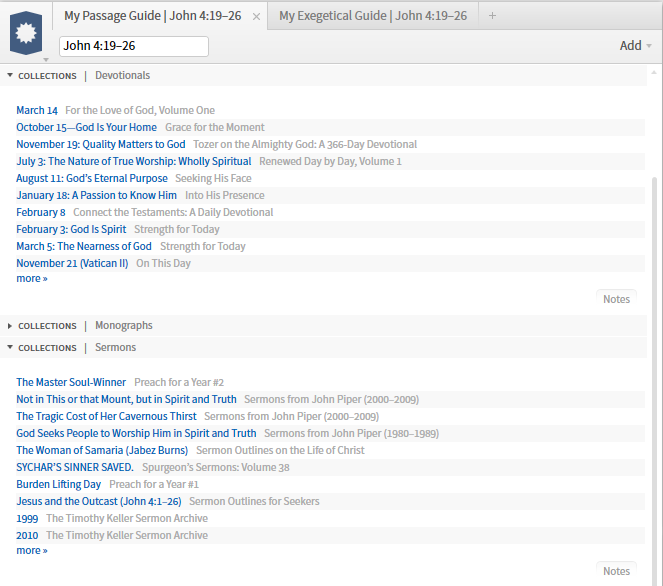This screenshot has height=586, width=663.
Task: Open August 11: God's Eternal Purpose
Action: pos(92,178)
